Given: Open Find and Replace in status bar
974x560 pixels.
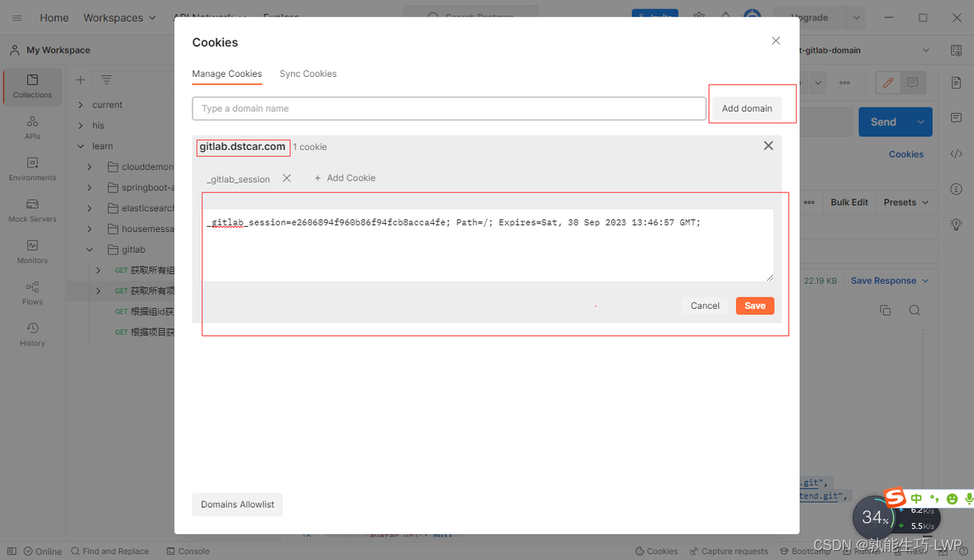Looking at the screenshot, I should click(110, 552).
